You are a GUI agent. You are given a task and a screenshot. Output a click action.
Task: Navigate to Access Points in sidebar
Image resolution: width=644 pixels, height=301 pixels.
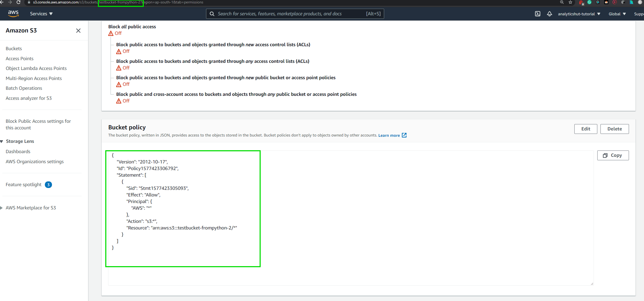coord(20,58)
